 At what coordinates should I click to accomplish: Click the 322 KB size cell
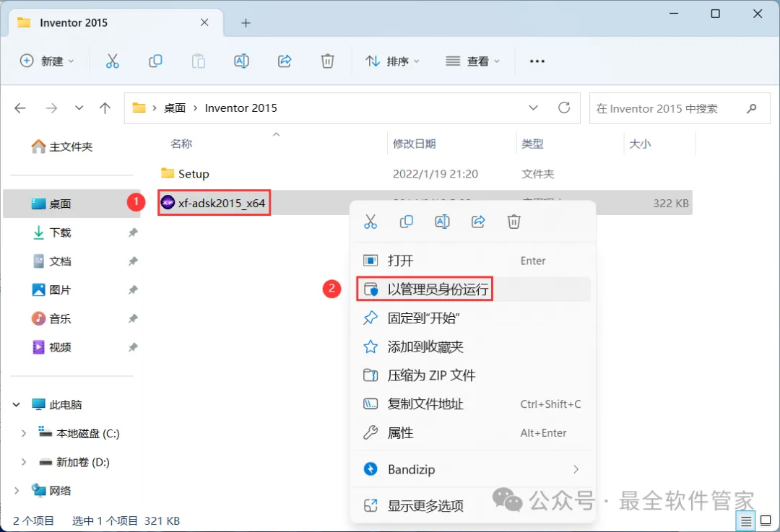pos(670,204)
